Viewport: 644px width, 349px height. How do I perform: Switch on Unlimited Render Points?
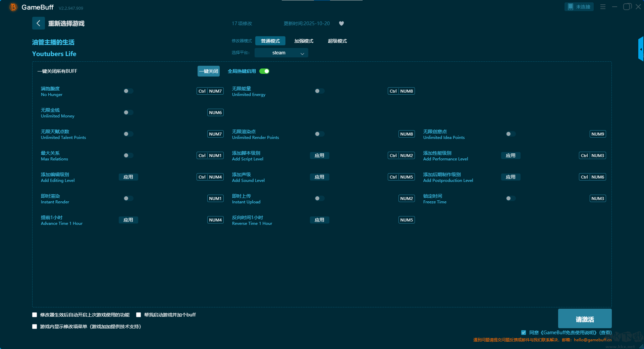coord(319,134)
